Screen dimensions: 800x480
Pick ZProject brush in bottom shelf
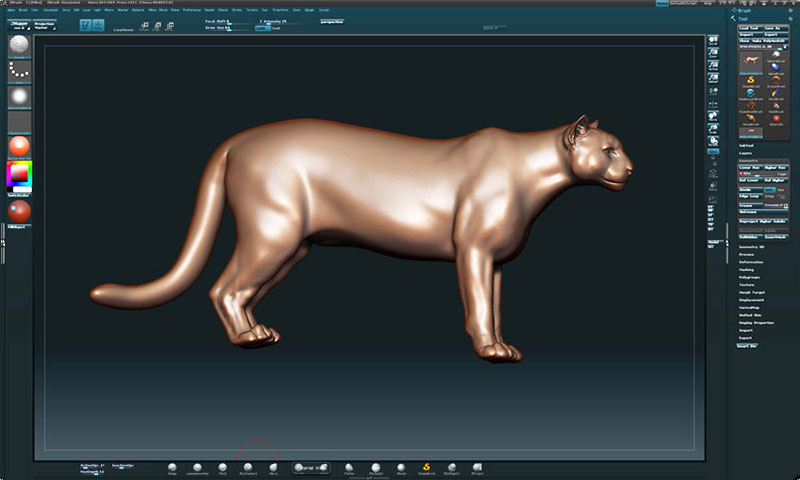(477, 468)
